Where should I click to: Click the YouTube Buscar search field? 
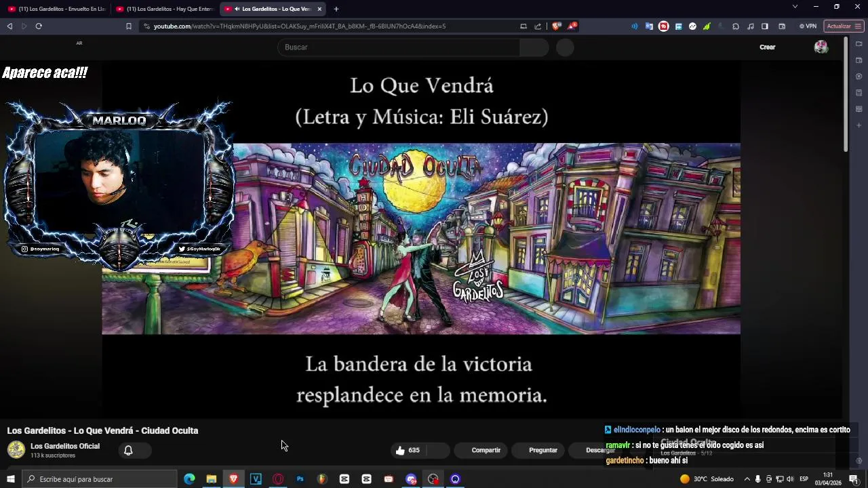click(399, 47)
